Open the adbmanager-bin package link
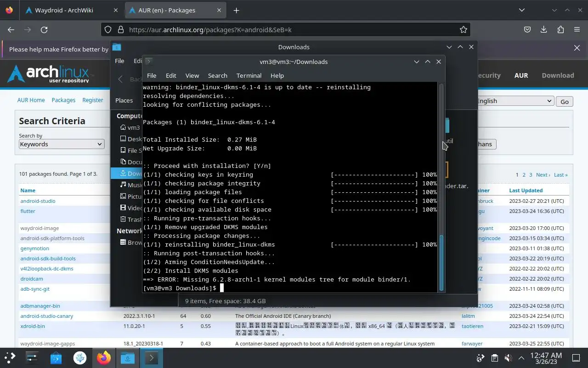The image size is (588, 368). [x=40, y=306]
